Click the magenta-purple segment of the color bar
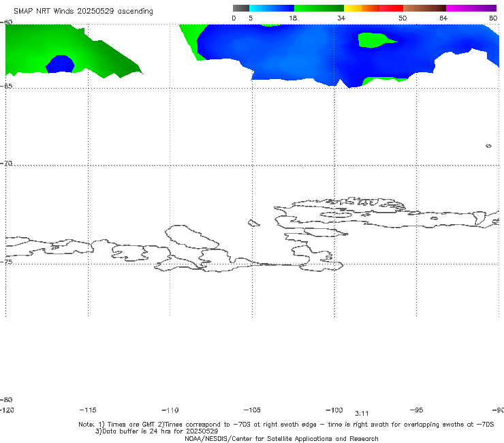The image size is (504, 443). (471, 8)
